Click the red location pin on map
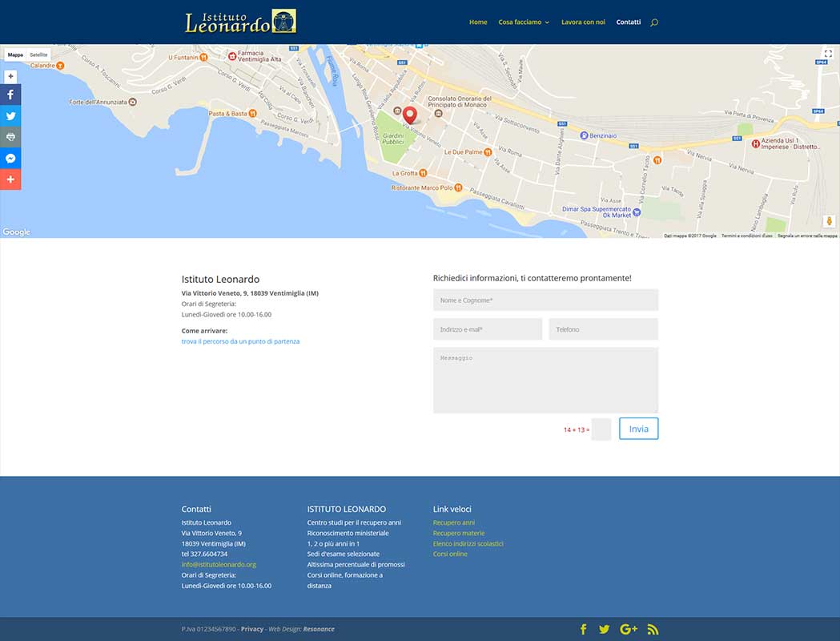840x641 pixels. point(410,115)
